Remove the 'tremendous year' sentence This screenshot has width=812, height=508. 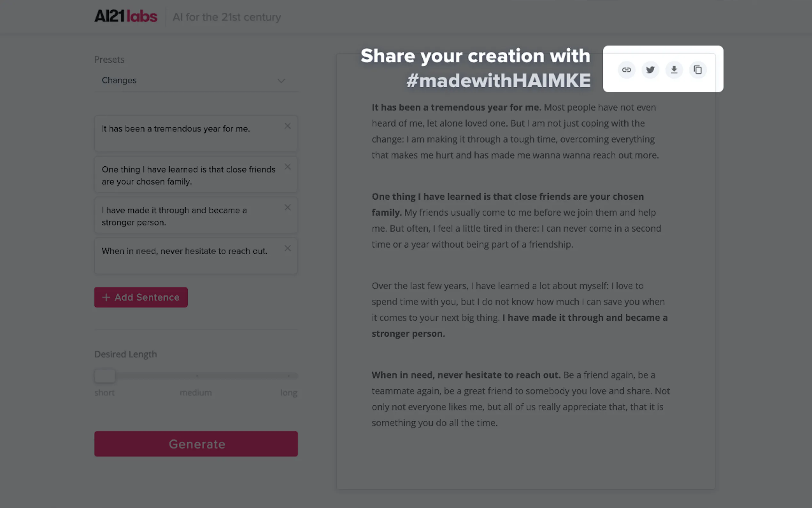(x=288, y=126)
